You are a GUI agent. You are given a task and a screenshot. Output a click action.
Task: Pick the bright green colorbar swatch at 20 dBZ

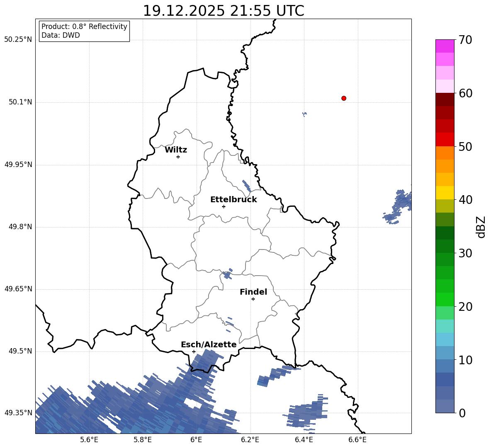pyautogui.click(x=445, y=299)
